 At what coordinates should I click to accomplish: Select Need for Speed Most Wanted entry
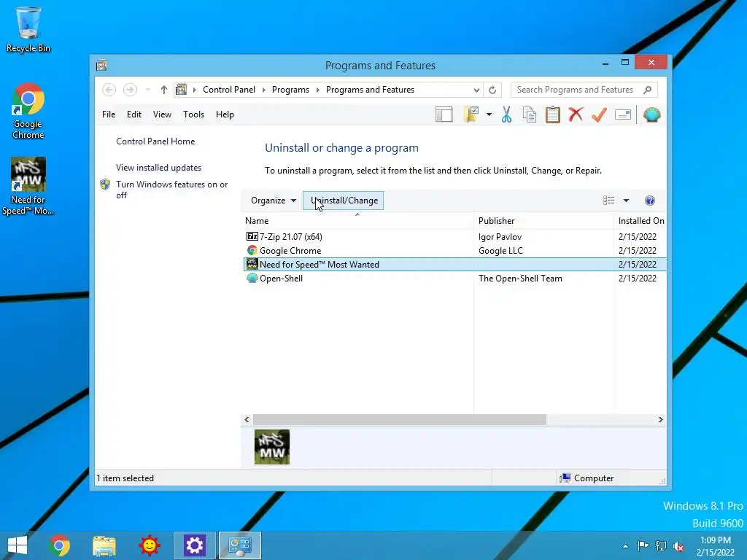454,264
